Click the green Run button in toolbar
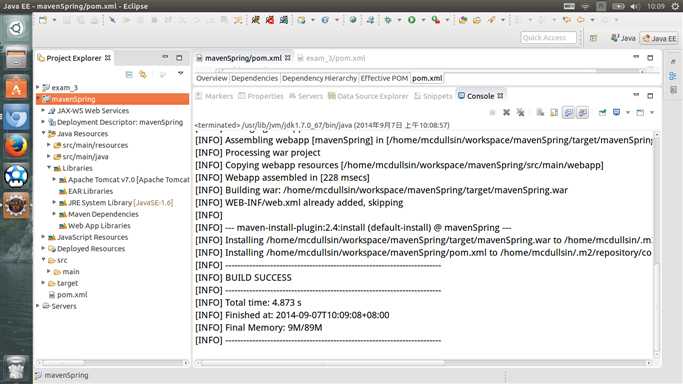The width and height of the screenshot is (683, 384). (x=412, y=20)
